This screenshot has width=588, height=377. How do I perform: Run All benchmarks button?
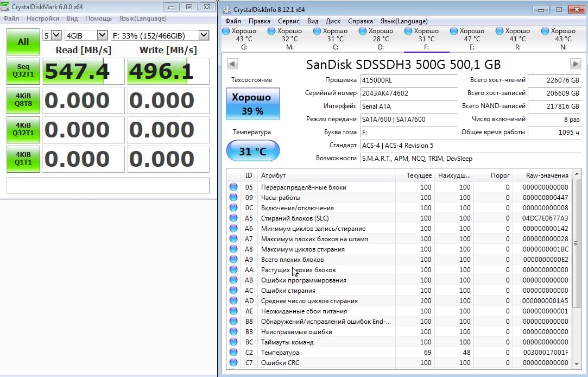tap(23, 42)
